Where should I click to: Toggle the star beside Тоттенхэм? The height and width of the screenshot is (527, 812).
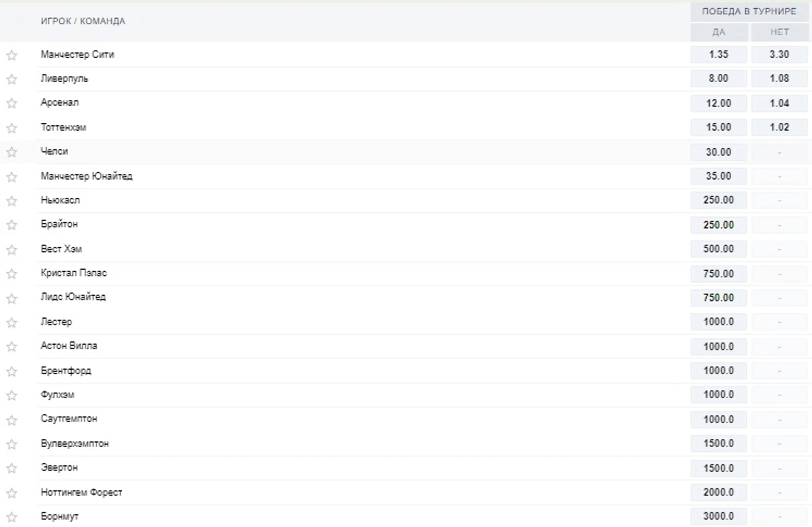click(x=12, y=128)
